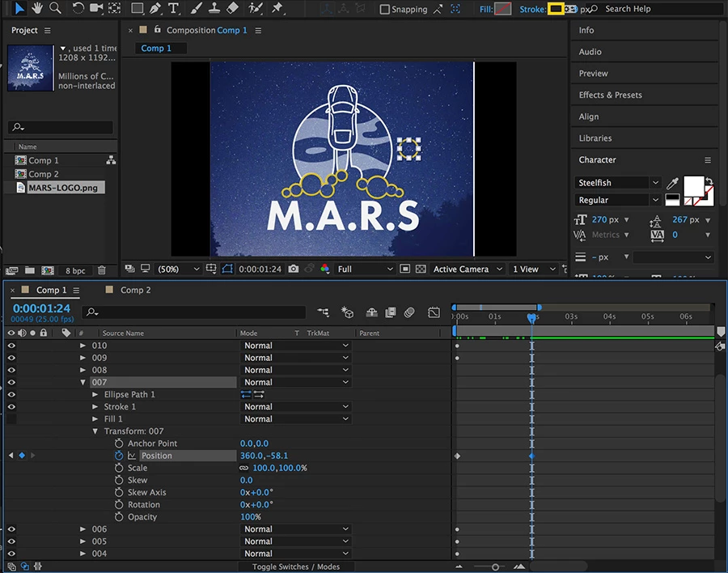Toggle mask and shape path visibility
This screenshot has width=728, height=573.
click(227, 269)
